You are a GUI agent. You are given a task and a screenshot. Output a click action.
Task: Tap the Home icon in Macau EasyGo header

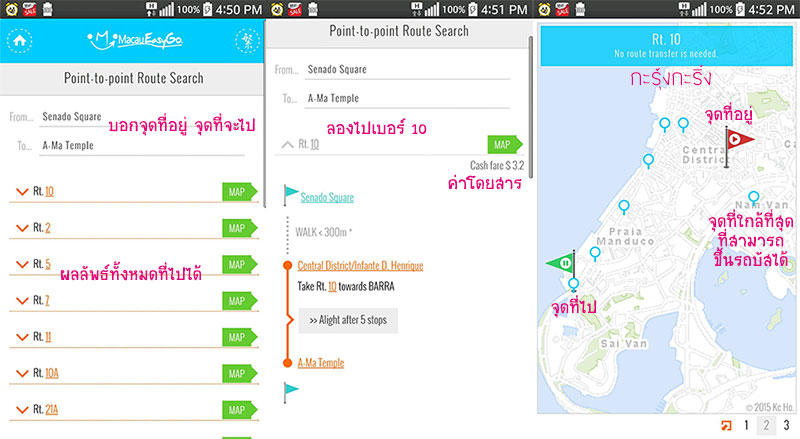pos(19,40)
